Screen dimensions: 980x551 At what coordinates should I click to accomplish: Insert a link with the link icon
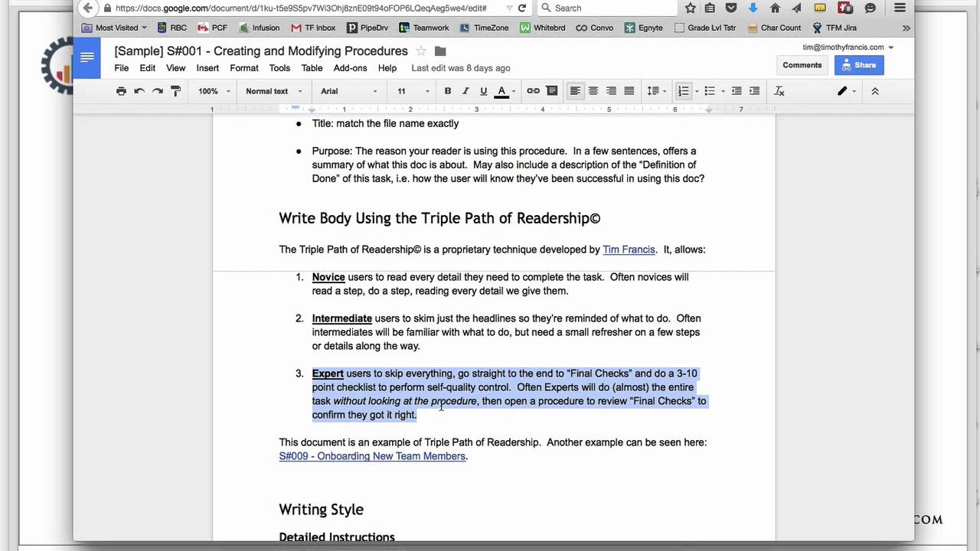534,91
